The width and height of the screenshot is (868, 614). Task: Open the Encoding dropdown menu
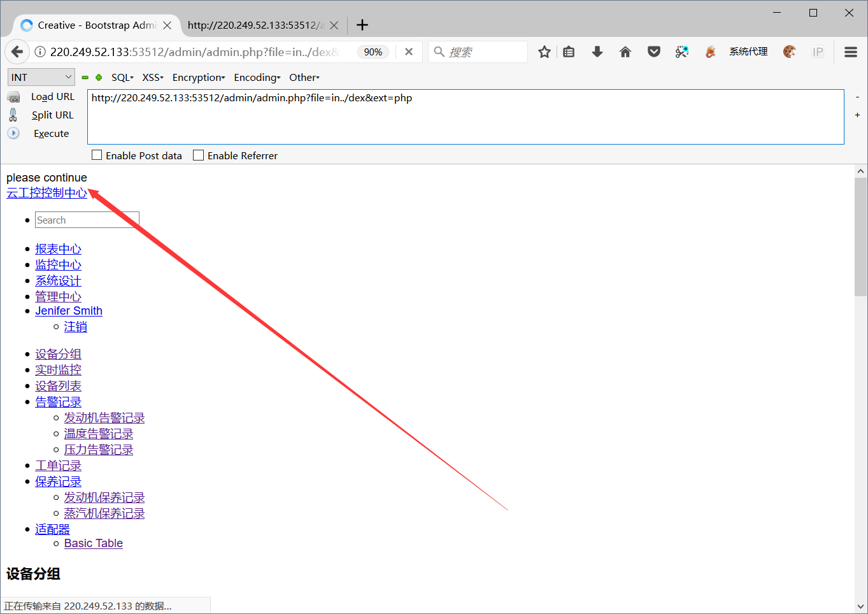257,77
